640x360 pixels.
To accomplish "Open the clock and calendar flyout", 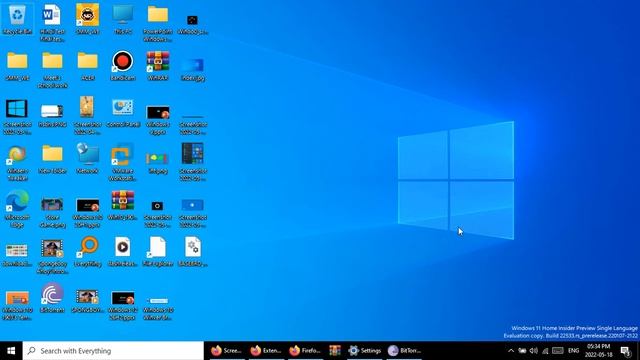I will tap(598, 351).
